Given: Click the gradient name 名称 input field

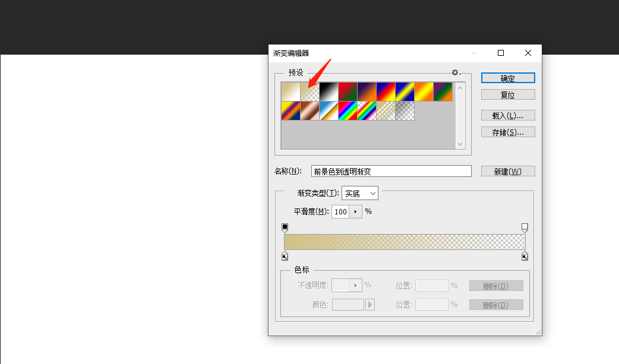Looking at the screenshot, I should tap(391, 170).
